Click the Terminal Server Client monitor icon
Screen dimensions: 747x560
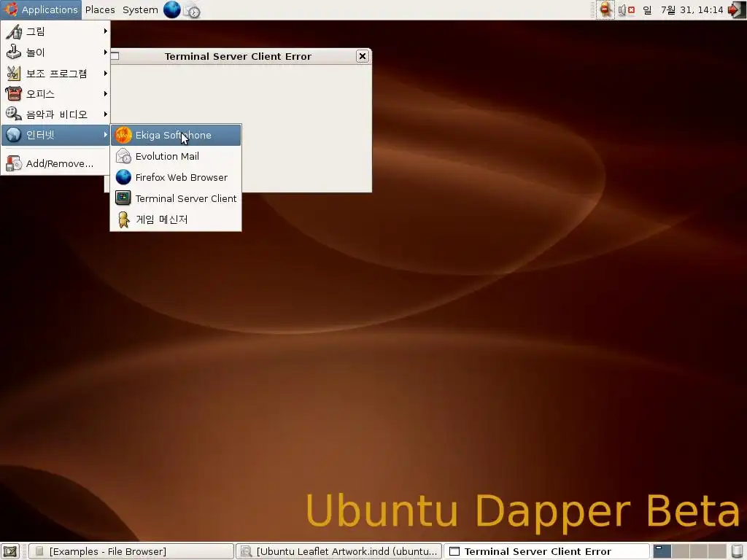click(x=123, y=198)
